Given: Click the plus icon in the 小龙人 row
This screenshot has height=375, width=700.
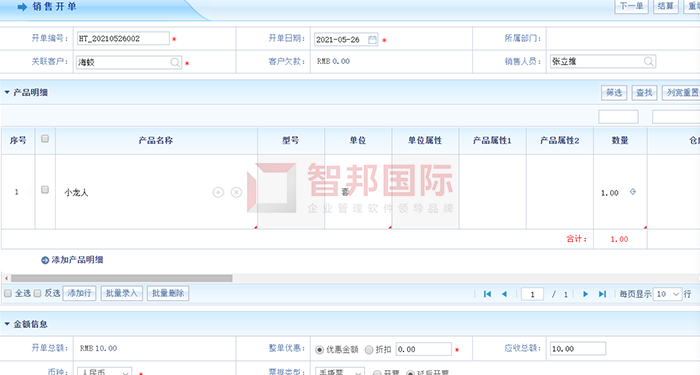Looking at the screenshot, I should tap(218, 192).
